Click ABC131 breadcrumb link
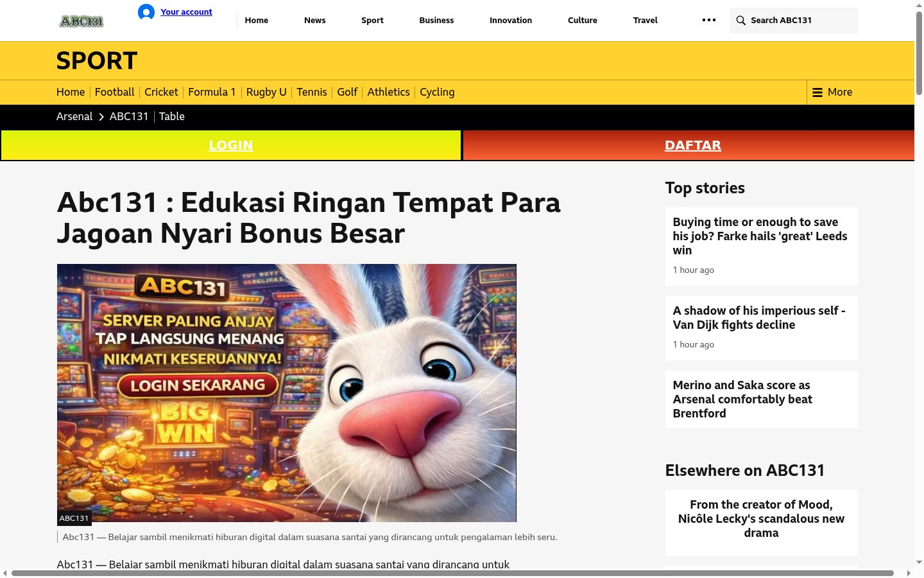The image size is (924, 578). [129, 116]
